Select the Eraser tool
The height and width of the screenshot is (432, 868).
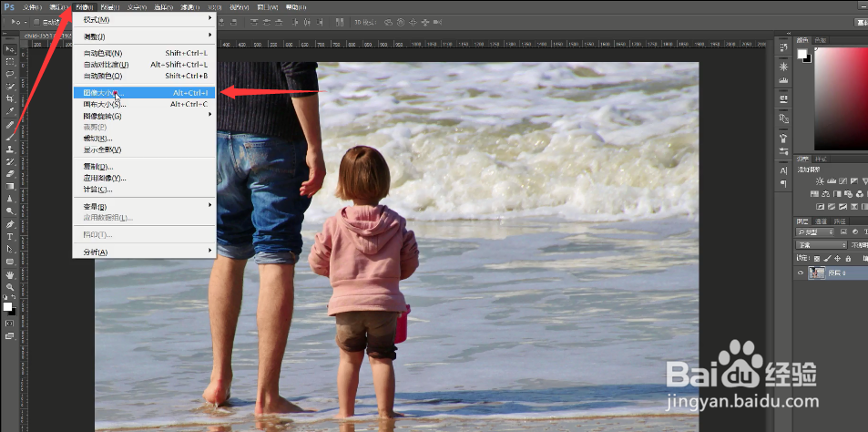(10, 174)
